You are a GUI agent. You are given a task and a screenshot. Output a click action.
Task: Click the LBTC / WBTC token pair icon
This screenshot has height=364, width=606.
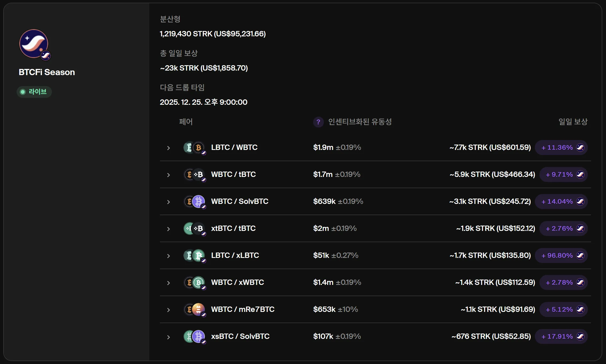194,148
